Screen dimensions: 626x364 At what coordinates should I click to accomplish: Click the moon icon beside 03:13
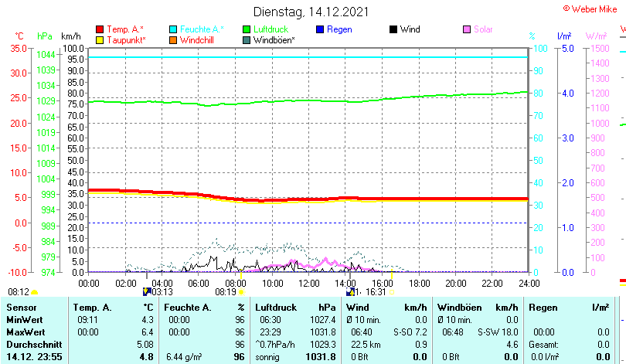(146, 292)
